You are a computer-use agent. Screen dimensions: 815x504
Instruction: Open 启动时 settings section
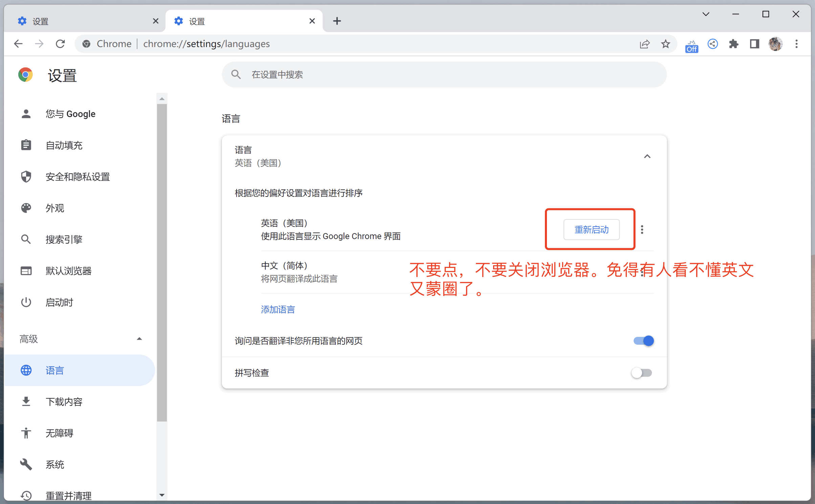click(80, 302)
